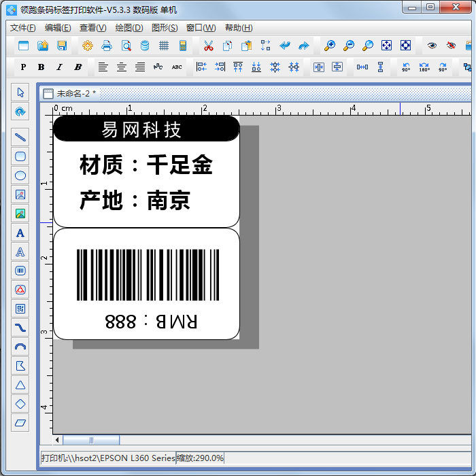Cut selection with scissors icon
Image resolution: width=476 pixels, height=476 pixels.
click(209, 46)
